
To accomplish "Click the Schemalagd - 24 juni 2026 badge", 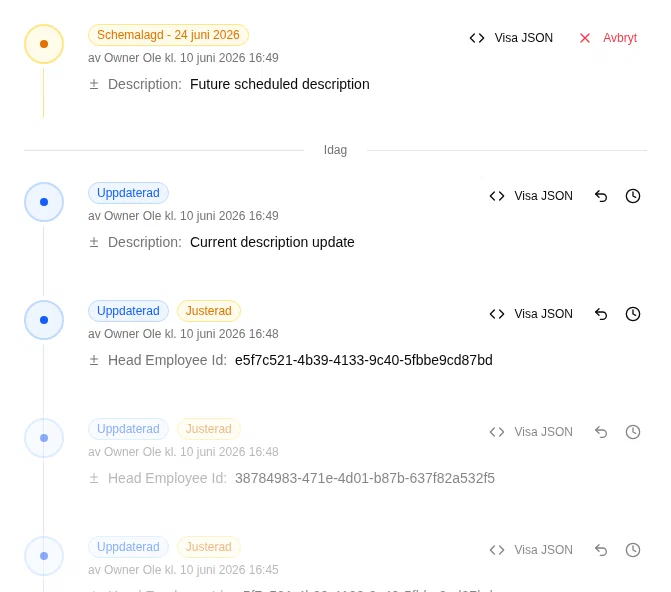I will [x=168, y=35].
